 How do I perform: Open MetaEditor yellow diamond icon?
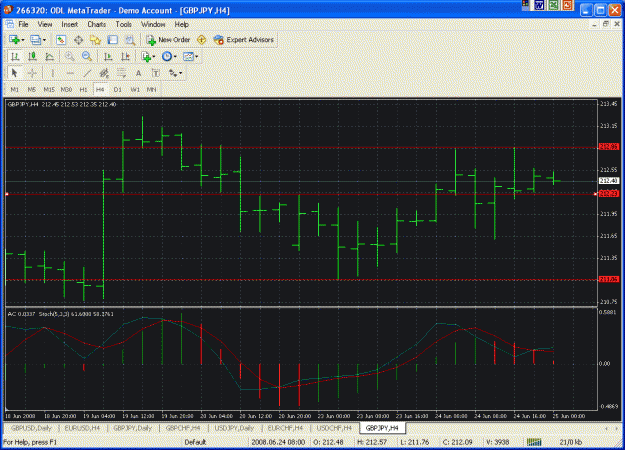pyautogui.click(x=202, y=40)
